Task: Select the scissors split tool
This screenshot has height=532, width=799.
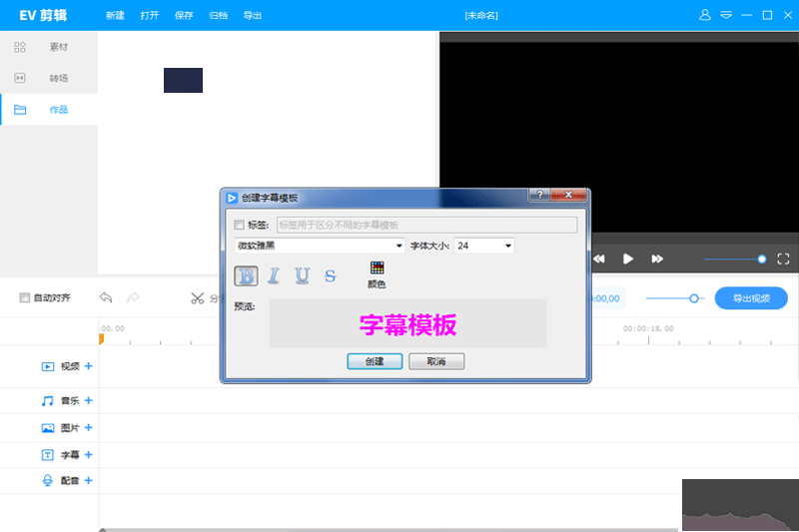Action: [197, 298]
